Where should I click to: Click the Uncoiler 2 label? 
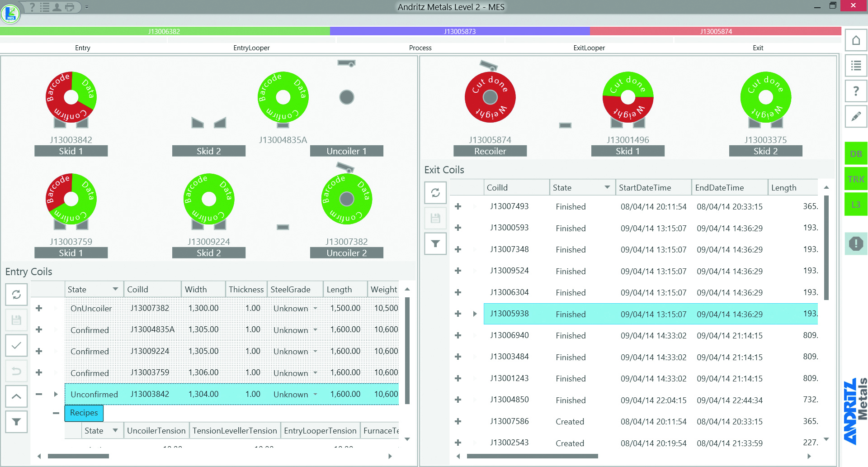click(346, 253)
